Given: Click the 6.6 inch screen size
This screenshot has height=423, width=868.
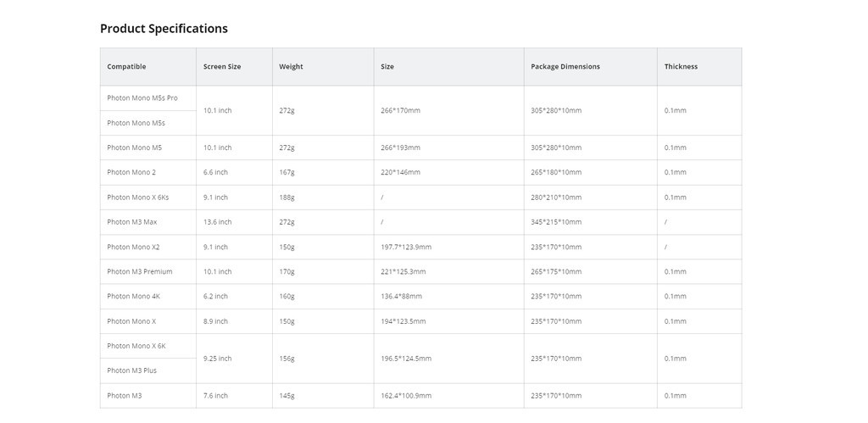Looking at the screenshot, I should pos(215,172).
